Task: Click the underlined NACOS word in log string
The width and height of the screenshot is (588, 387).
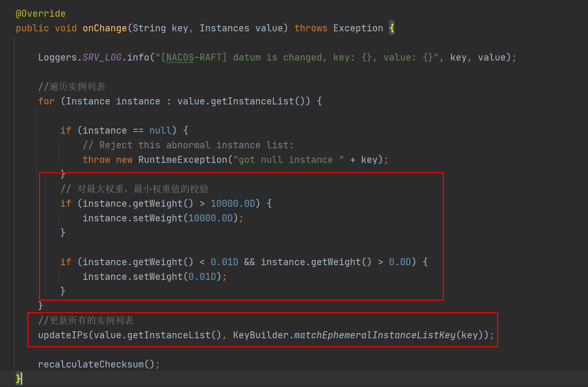Action: pyautogui.click(x=180, y=57)
